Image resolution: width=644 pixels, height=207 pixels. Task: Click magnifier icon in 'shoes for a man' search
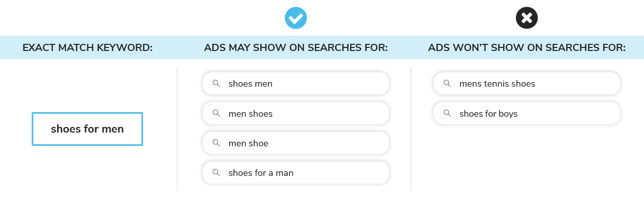(216, 172)
